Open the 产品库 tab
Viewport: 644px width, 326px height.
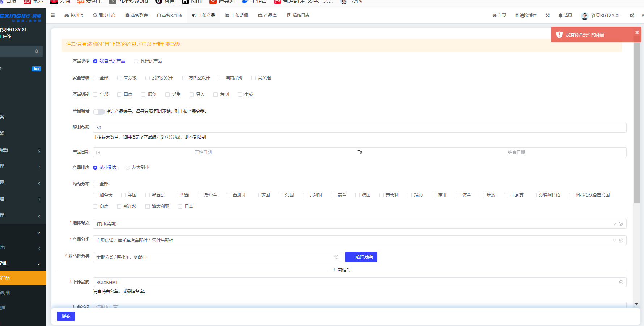point(267,16)
